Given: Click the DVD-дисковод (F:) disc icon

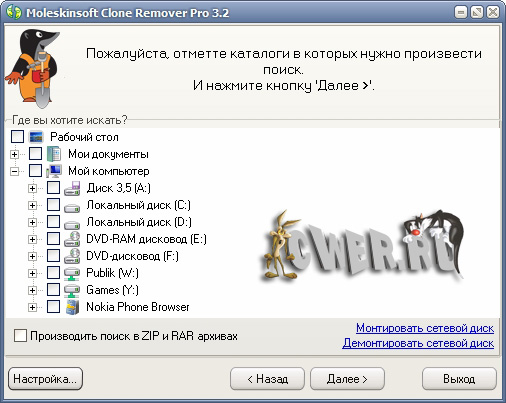Looking at the screenshot, I should coord(72,256).
